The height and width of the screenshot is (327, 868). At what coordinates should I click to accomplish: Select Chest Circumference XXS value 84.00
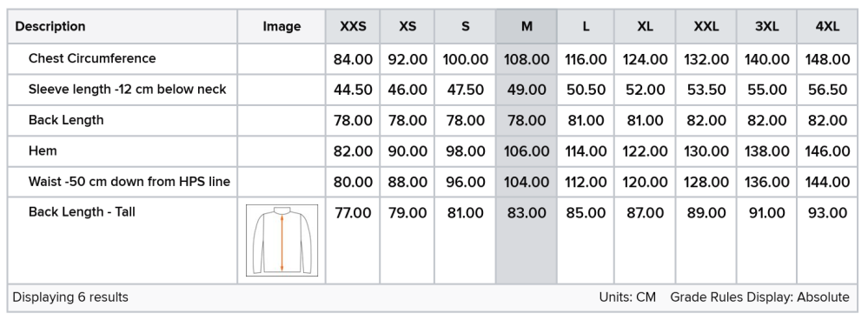tap(353, 59)
